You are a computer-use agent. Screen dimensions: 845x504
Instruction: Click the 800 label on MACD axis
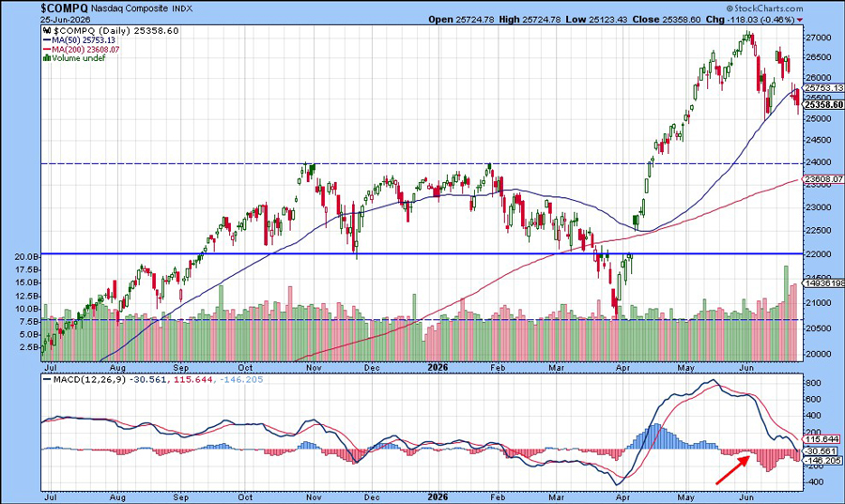coord(814,383)
